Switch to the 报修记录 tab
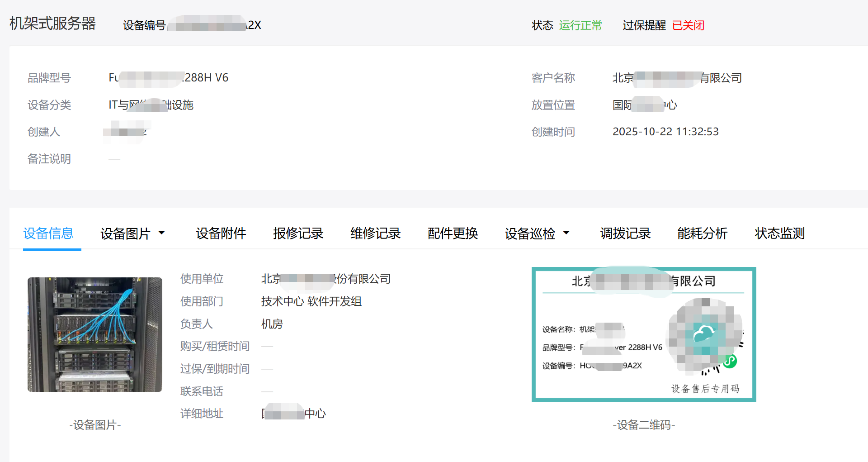 pos(298,233)
